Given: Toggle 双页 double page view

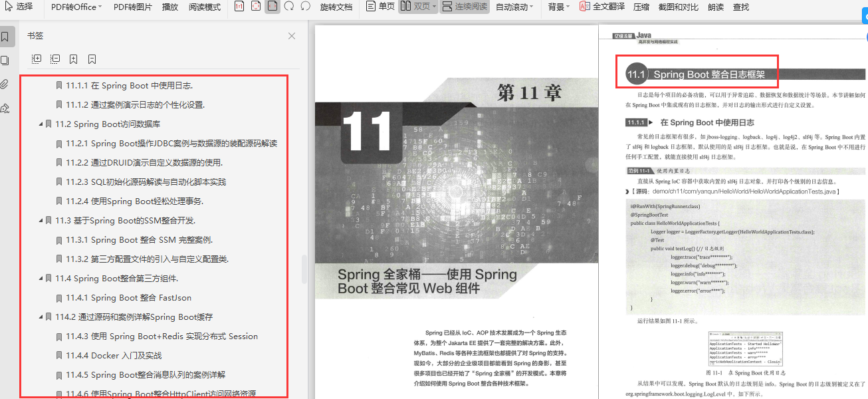Looking at the screenshot, I should coord(419,7).
